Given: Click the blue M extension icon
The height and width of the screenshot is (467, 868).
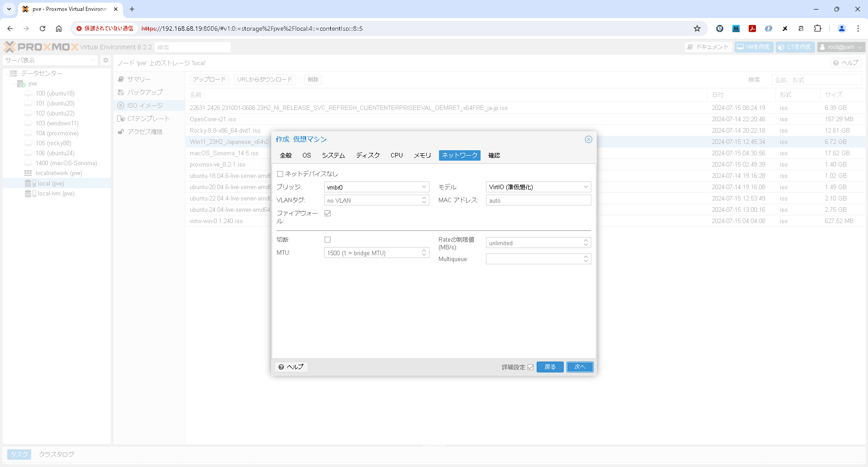Looking at the screenshot, I should point(736,29).
